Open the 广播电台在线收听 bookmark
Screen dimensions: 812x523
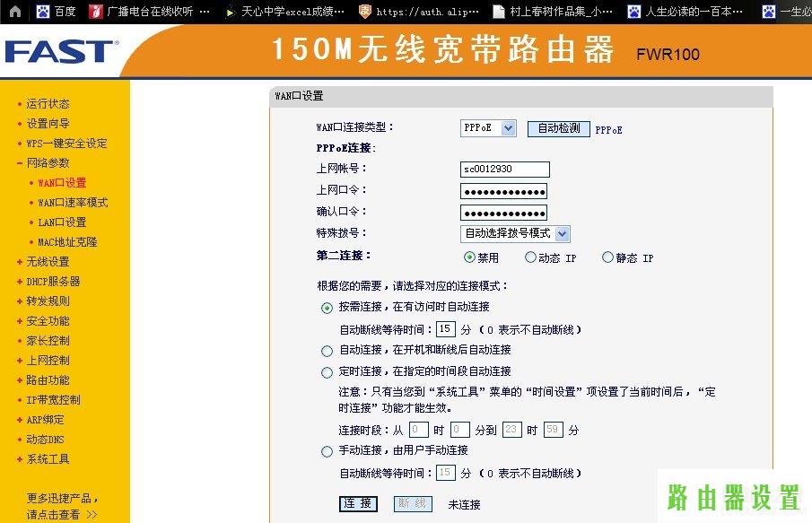[149, 12]
